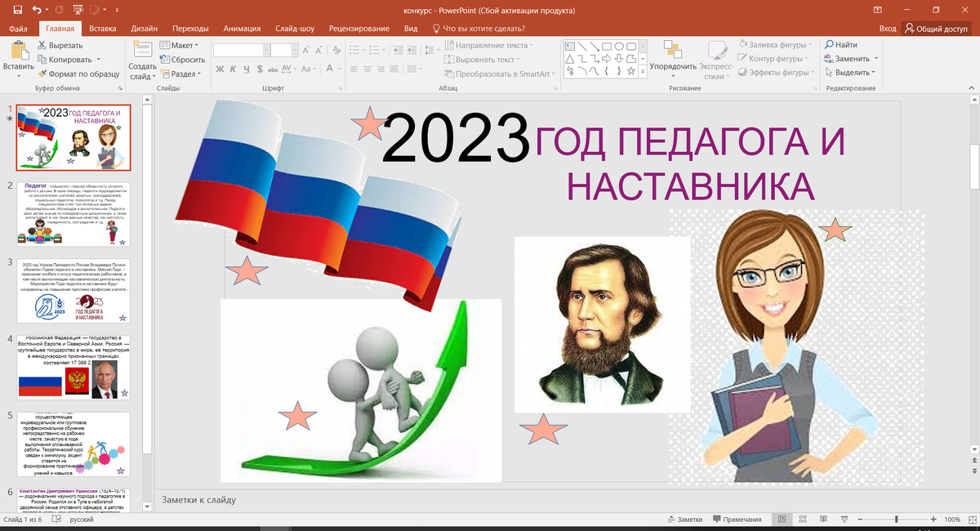Switch to Дизайн ribbon tab
980x531 pixels.
145,29
